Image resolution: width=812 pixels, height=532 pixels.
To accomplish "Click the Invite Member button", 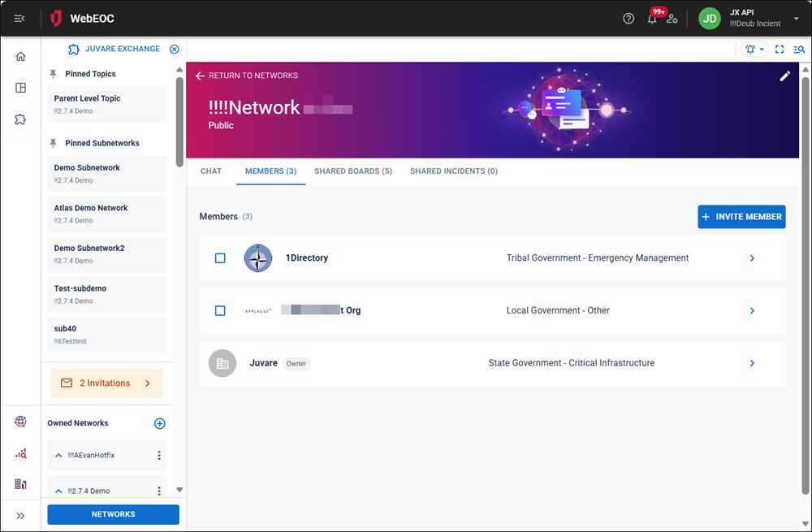I will pyautogui.click(x=741, y=217).
